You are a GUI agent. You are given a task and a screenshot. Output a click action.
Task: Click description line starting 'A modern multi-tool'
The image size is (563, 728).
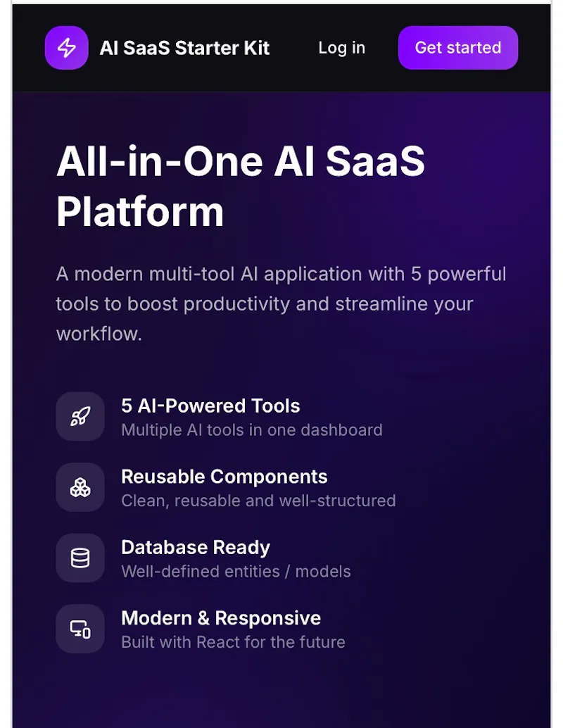281,274
